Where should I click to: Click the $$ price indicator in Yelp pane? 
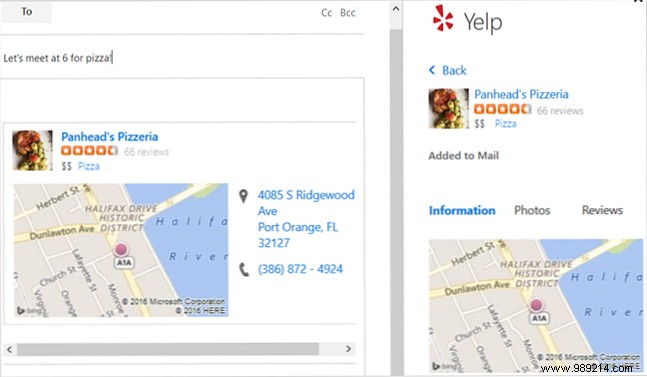(x=479, y=124)
